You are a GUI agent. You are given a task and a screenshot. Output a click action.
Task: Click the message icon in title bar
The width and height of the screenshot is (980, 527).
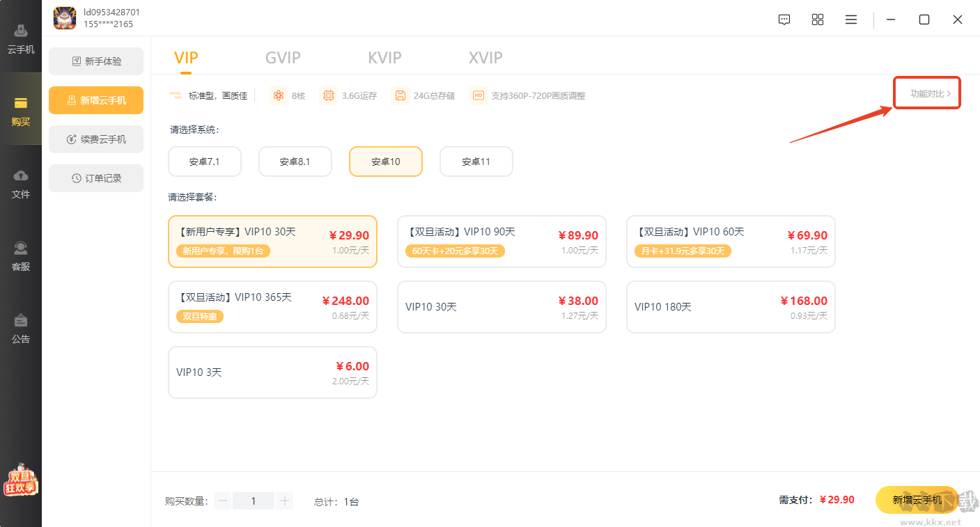[784, 19]
